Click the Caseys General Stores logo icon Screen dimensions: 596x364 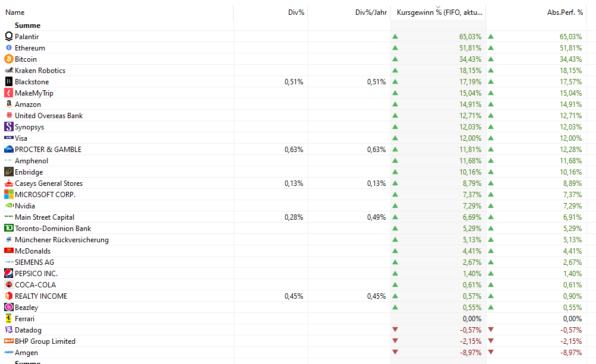pos(9,183)
